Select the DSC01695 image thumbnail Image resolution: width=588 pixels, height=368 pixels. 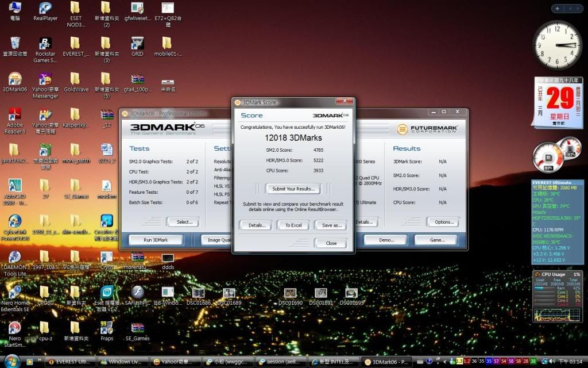[351, 297]
